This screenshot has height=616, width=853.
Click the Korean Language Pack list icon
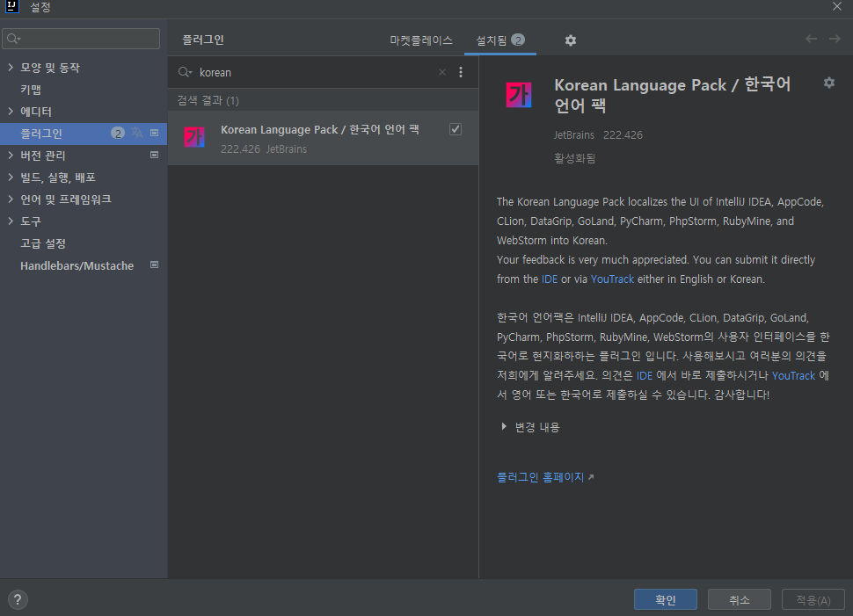pyautogui.click(x=194, y=137)
